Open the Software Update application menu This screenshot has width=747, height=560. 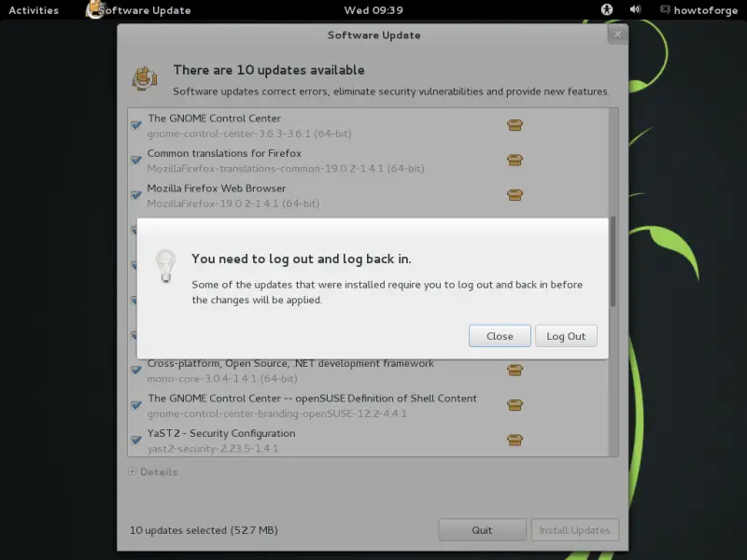138,10
